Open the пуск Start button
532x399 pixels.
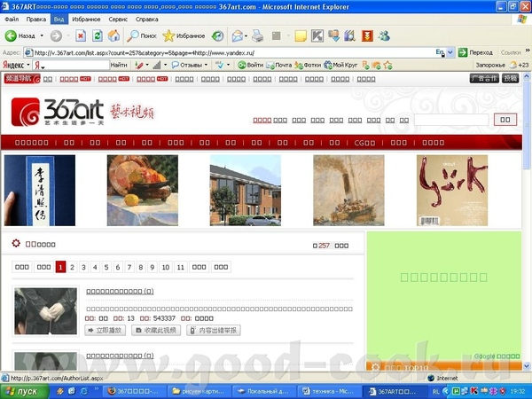click(24, 392)
